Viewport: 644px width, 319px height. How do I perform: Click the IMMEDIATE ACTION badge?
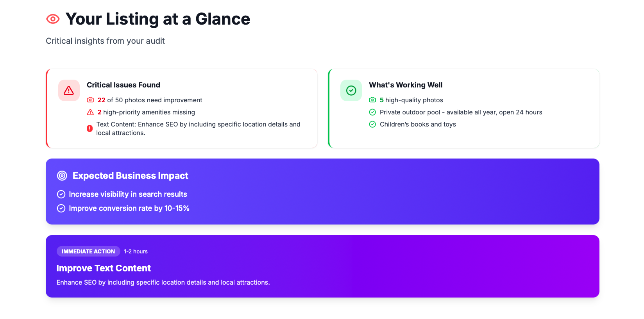click(x=88, y=251)
